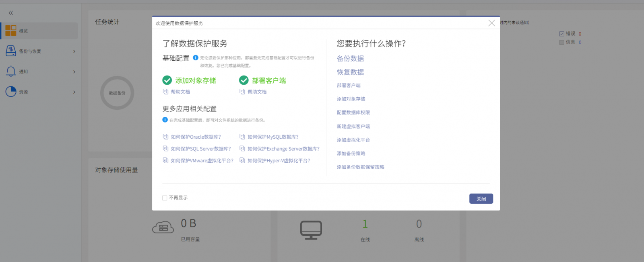Open 如何保护Oracle数据库? help link
The image size is (644, 262).
coord(196,137)
